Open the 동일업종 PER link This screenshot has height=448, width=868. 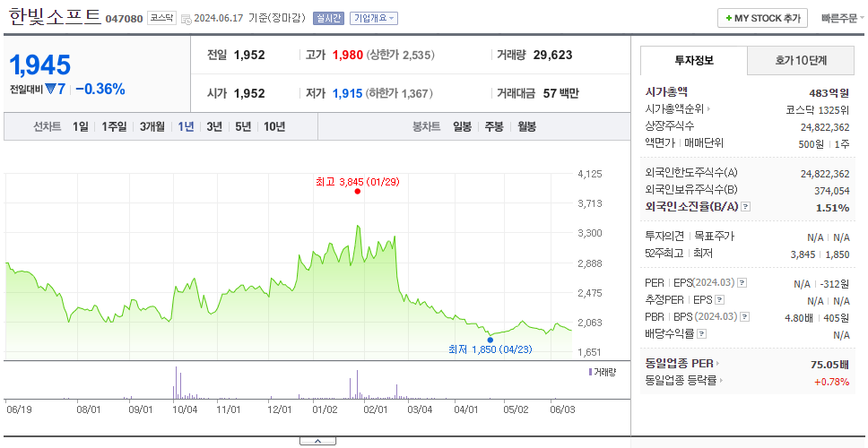point(679,364)
